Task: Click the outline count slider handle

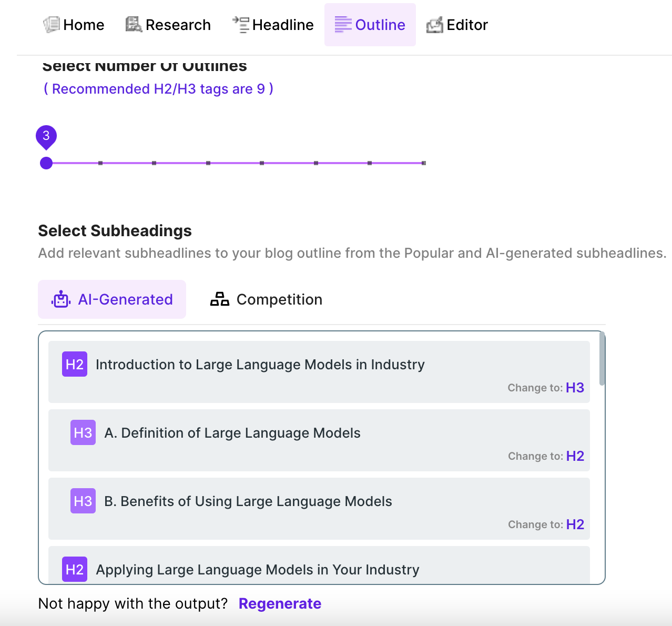Action: coord(46,163)
